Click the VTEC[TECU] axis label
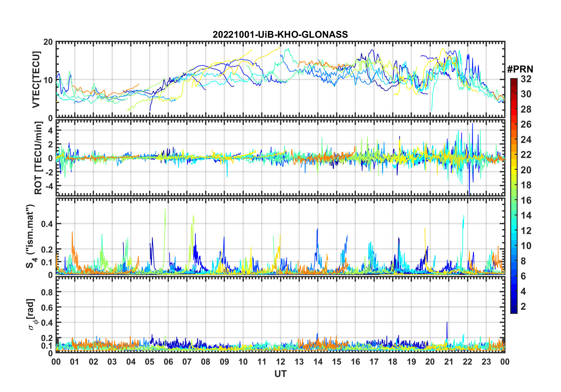This screenshot has width=561, height=392. 36,80
